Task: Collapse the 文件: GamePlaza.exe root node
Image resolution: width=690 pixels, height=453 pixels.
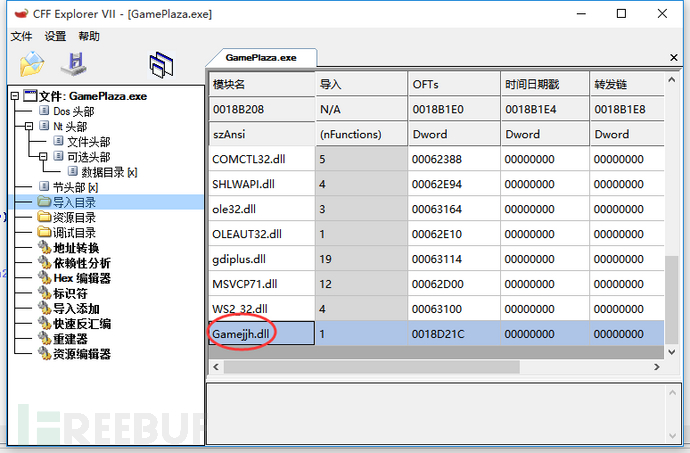Action: [15, 96]
